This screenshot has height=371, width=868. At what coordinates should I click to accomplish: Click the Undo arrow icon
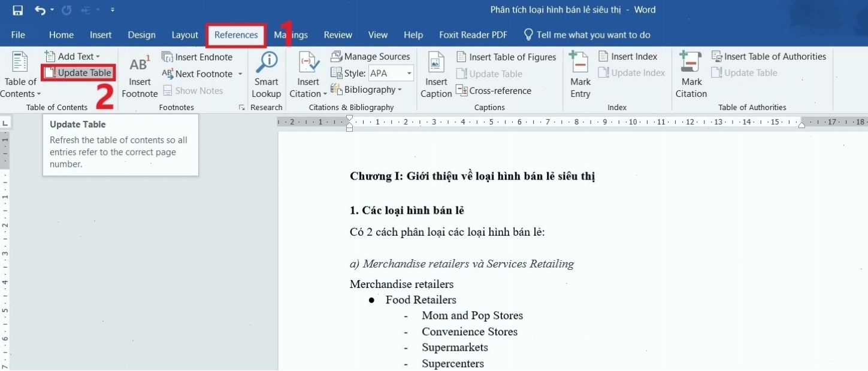click(40, 10)
